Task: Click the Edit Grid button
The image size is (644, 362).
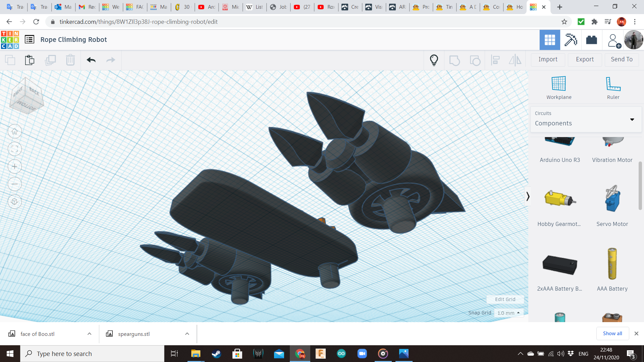Action: point(505,299)
